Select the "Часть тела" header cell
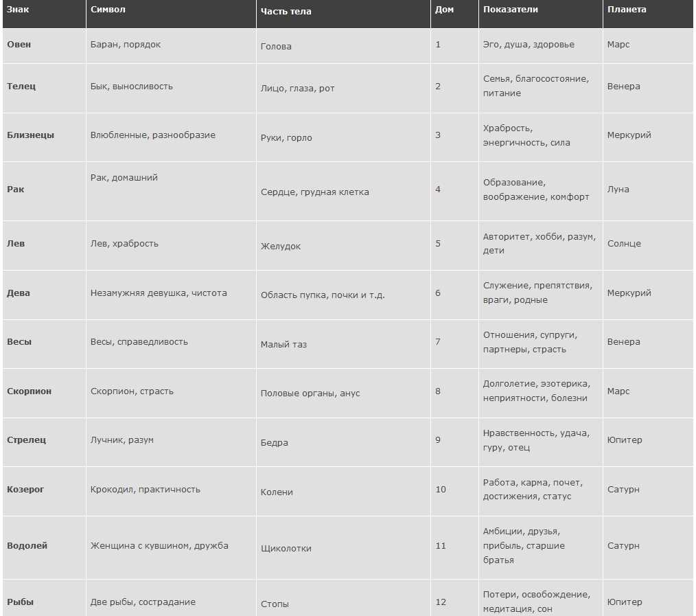This screenshot has height=616, width=696. click(x=286, y=11)
